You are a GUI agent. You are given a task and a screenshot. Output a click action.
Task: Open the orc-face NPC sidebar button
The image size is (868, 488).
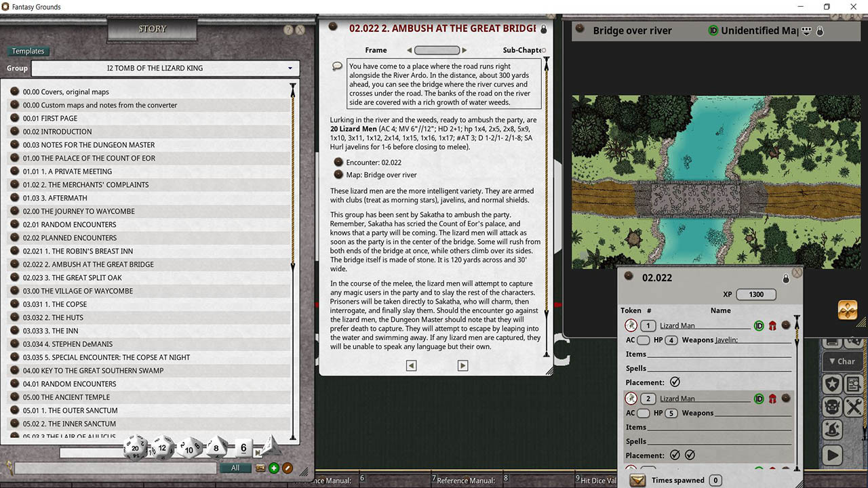pos(832,407)
